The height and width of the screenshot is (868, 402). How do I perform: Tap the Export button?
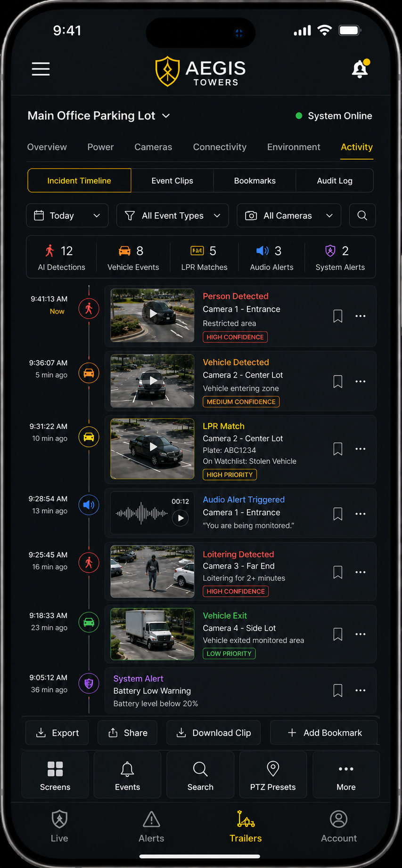click(x=57, y=732)
